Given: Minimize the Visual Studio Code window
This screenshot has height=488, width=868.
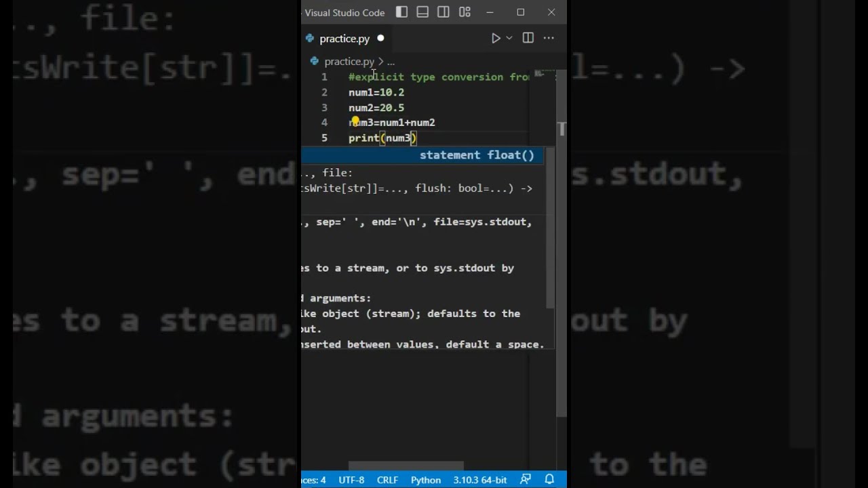Looking at the screenshot, I should [x=490, y=12].
